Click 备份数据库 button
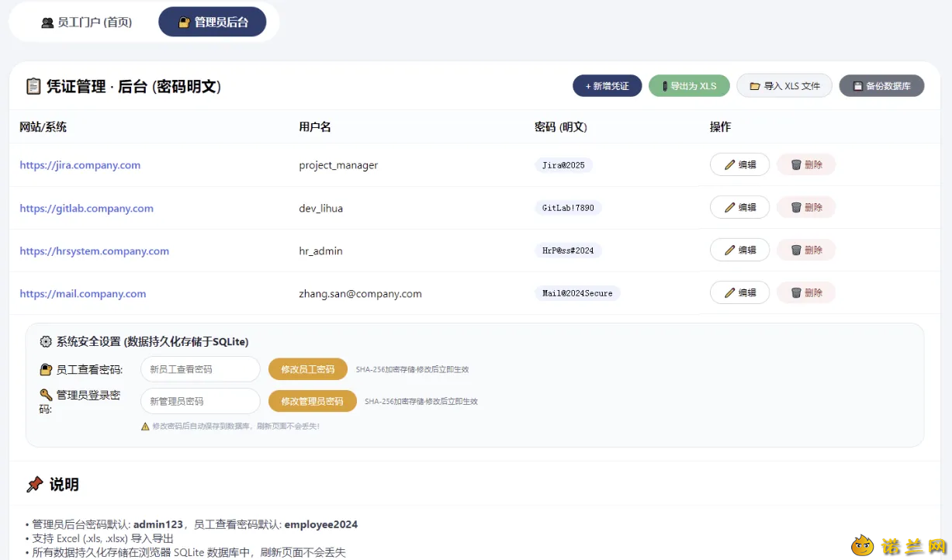Viewport: 952px width, 560px height. coord(881,86)
